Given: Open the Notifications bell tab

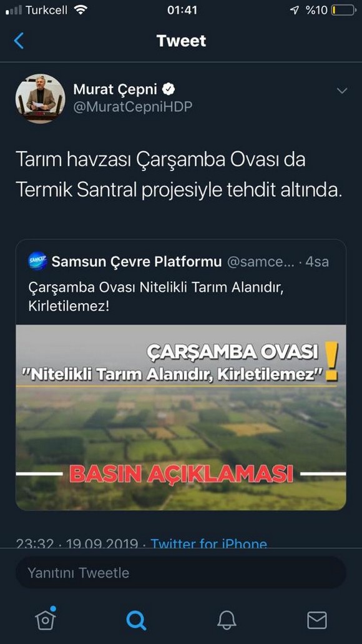Looking at the screenshot, I should tap(227, 620).
